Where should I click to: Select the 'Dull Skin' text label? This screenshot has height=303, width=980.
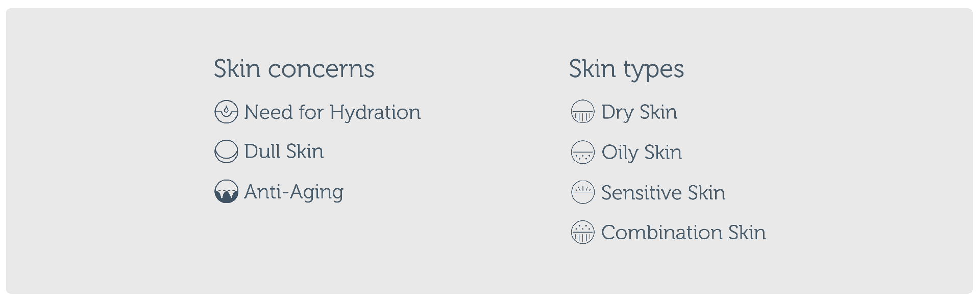284,151
